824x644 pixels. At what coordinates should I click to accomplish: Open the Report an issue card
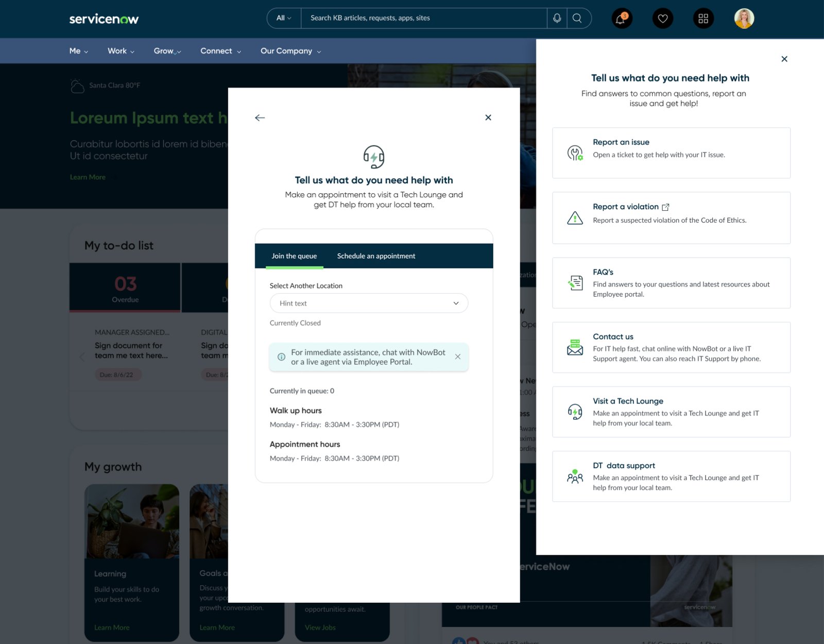click(x=671, y=153)
